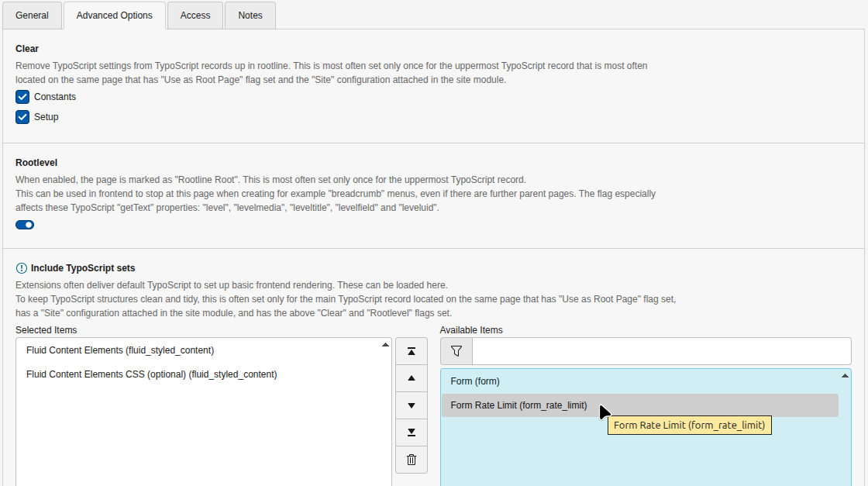The width and height of the screenshot is (868, 486).
Task: Open the Access tab
Action: click(195, 15)
